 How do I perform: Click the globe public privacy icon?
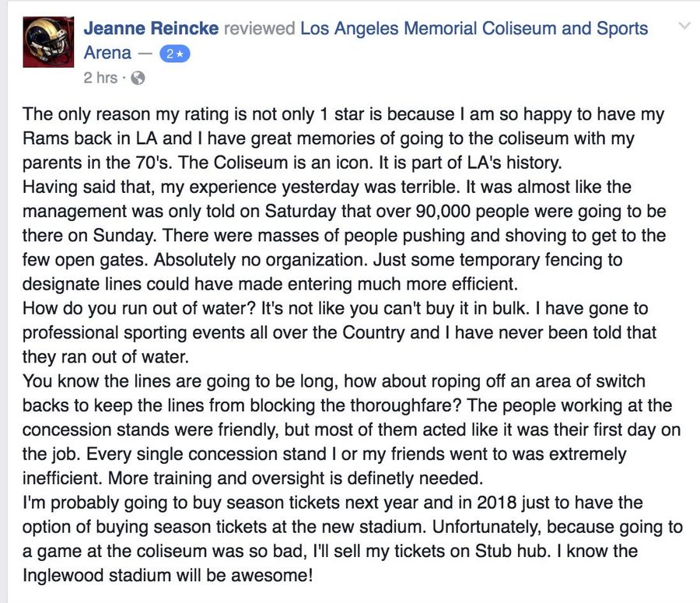click(138, 78)
